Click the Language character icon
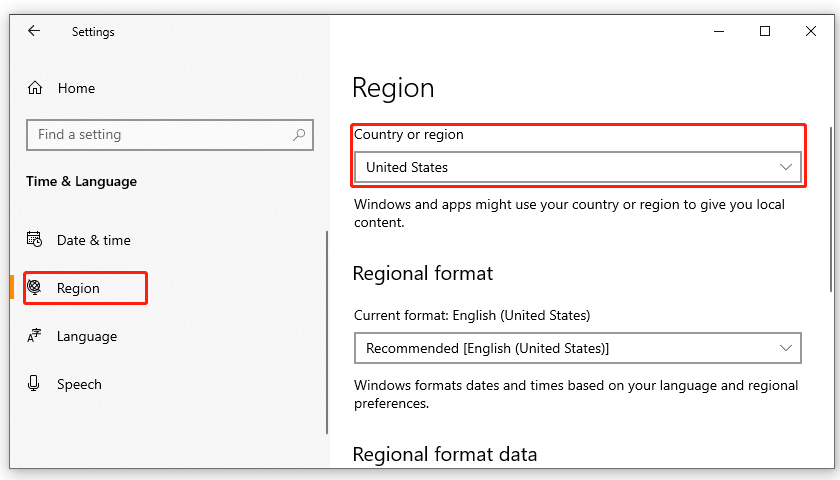 pyautogui.click(x=35, y=336)
